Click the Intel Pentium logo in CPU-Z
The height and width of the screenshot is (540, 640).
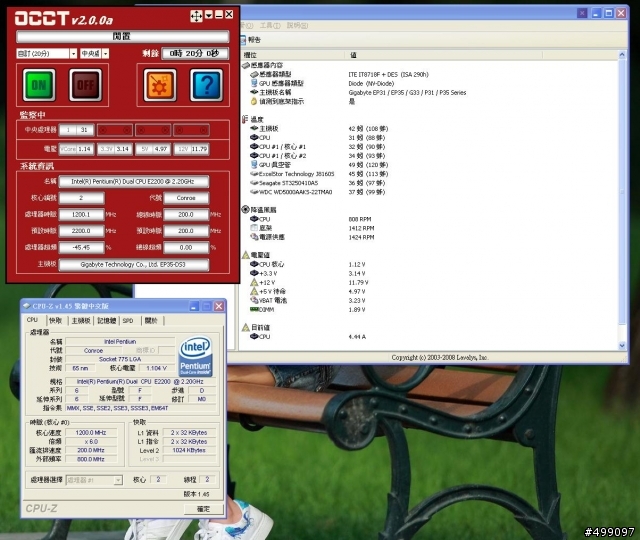click(x=196, y=356)
